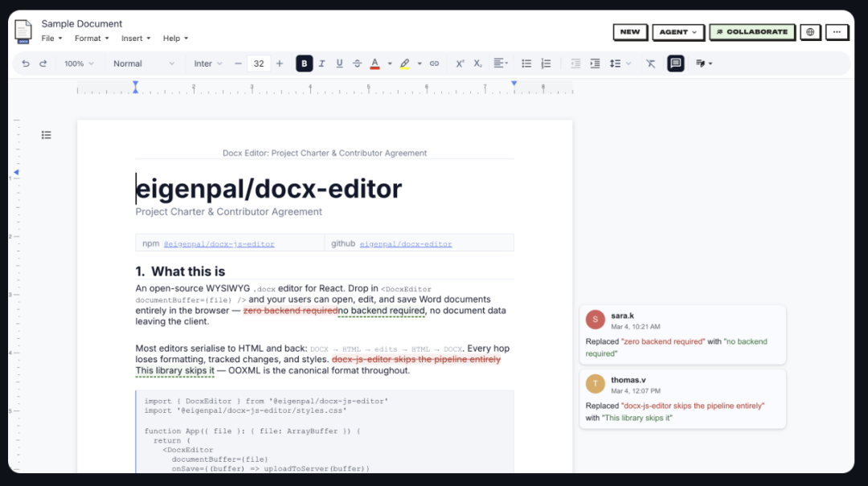Viewport: 868px width, 486px height.
Task: Open the text color dropdown arrow
Action: [x=390, y=63]
